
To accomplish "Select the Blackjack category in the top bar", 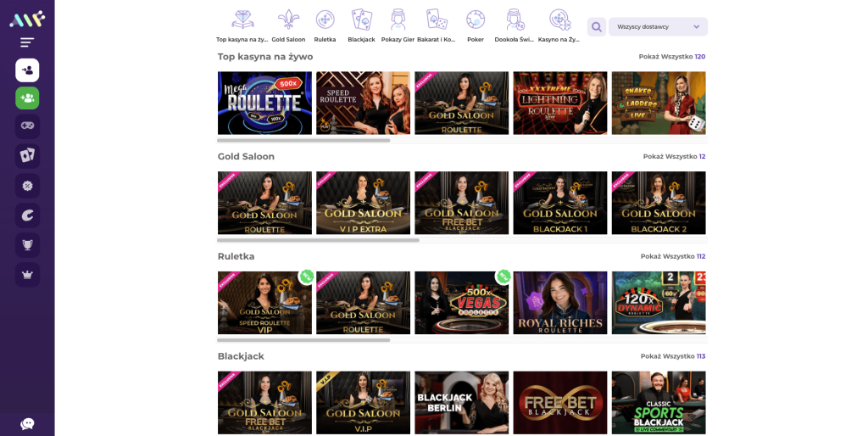I will (x=361, y=25).
